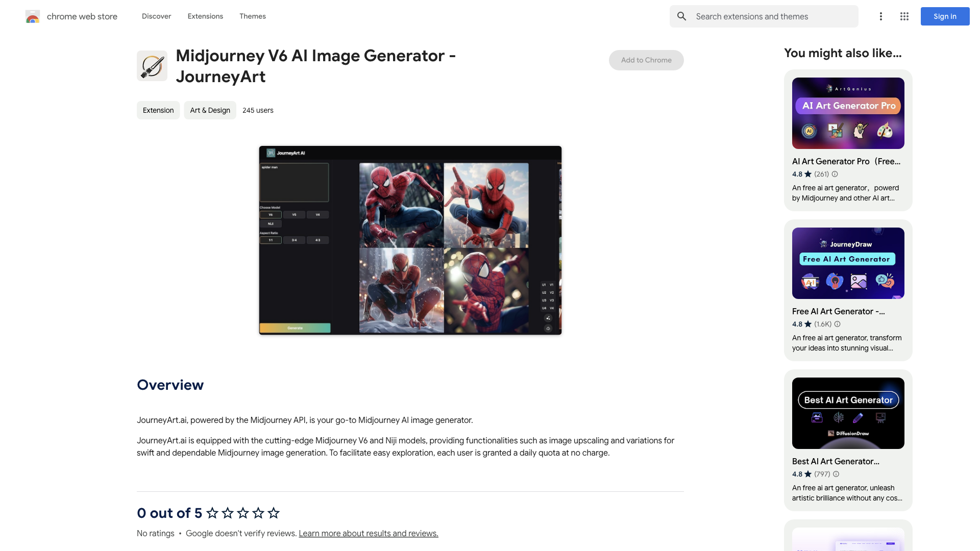Click the 'You might also like...' heading

[843, 53]
